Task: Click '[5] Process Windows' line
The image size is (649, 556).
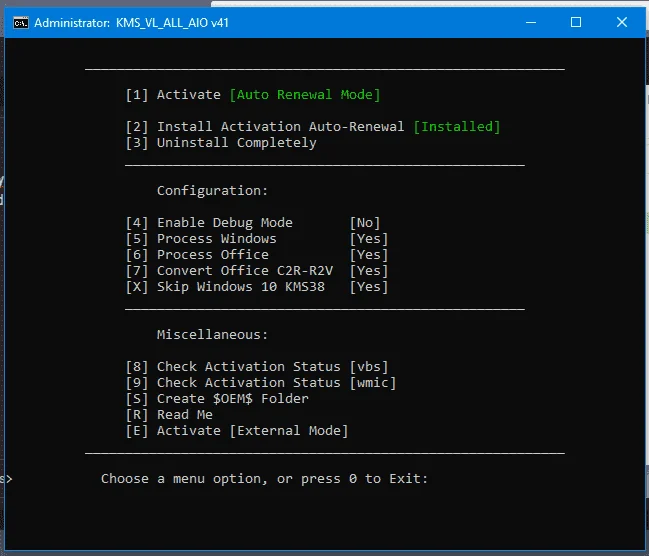Action: click(x=201, y=239)
